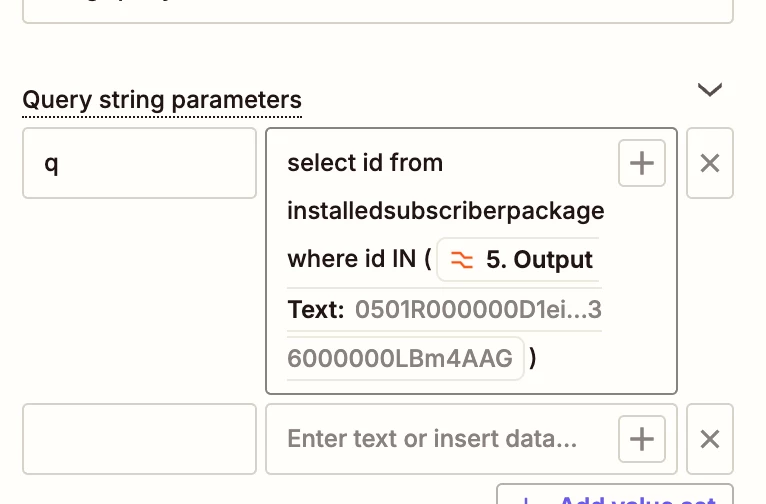Focus the empty second parameter key field
The width and height of the screenshot is (766, 504).
139,439
